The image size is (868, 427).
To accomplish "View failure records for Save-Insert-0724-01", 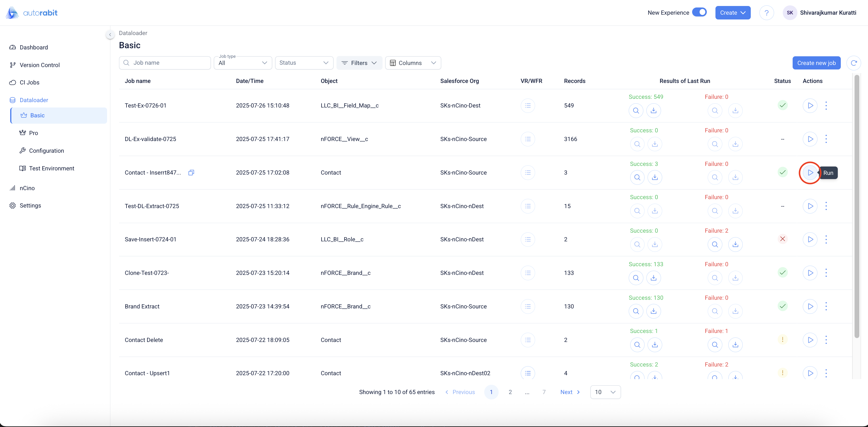I will tap(715, 244).
